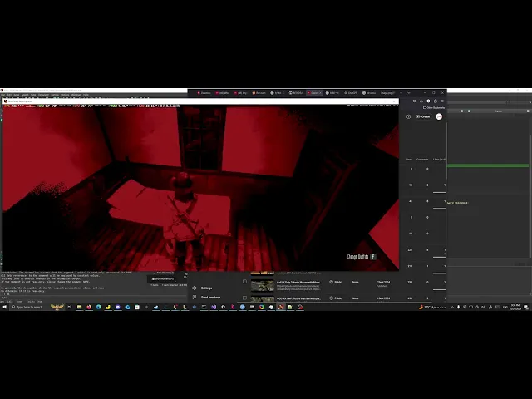
Task: Open Chrome from the taskbar
Action: click(x=262, y=307)
